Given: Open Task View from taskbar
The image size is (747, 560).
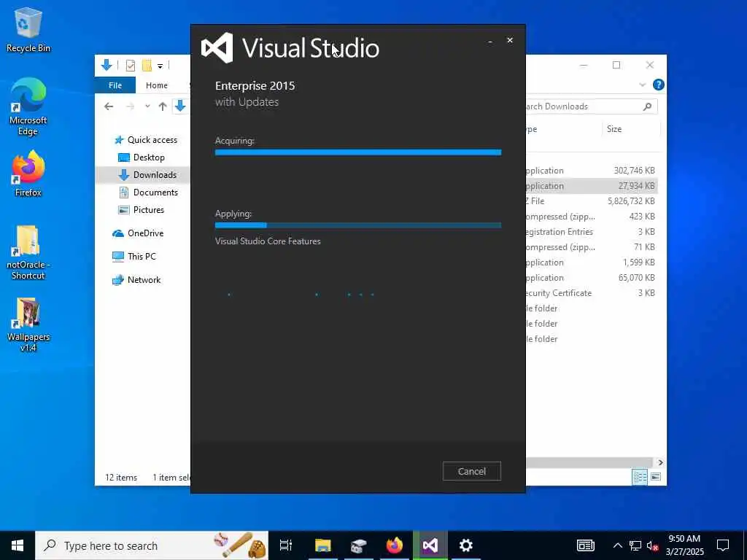Looking at the screenshot, I should [286, 545].
